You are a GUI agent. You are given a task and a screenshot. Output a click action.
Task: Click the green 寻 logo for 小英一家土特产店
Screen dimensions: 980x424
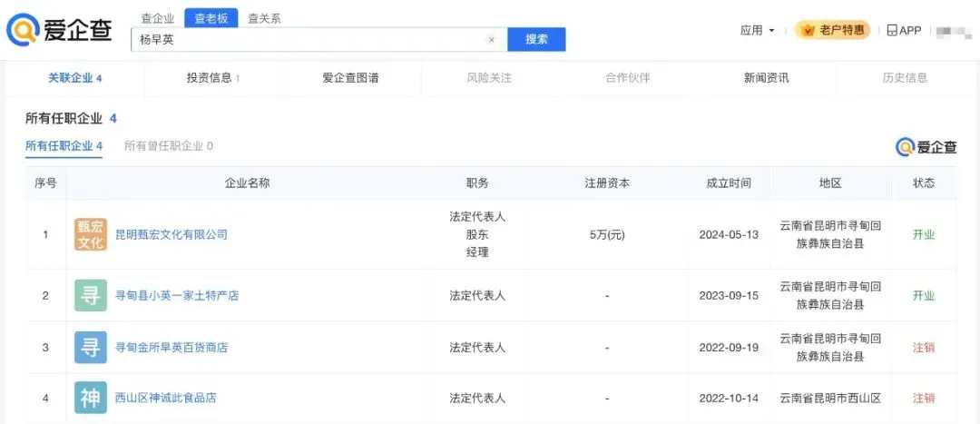[90, 295]
